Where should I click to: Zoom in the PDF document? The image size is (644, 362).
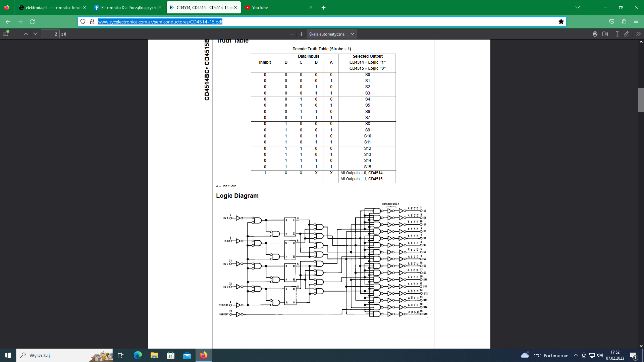tap(302, 34)
